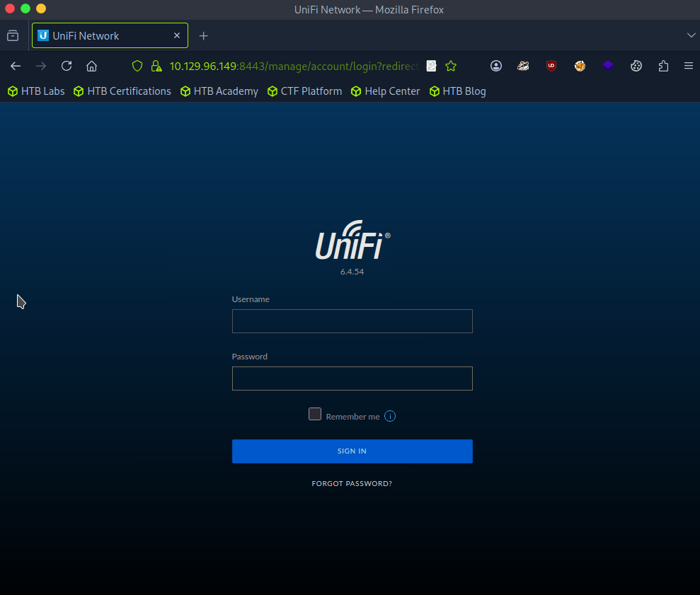Screen dimensions: 700x595
Task: Expand the list all tabs dropdown
Action: click(691, 35)
